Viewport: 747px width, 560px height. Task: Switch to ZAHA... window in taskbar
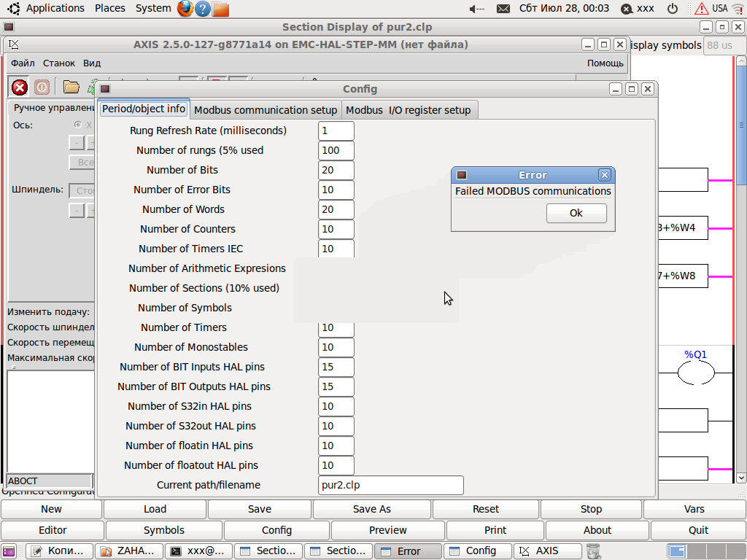tap(129, 551)
